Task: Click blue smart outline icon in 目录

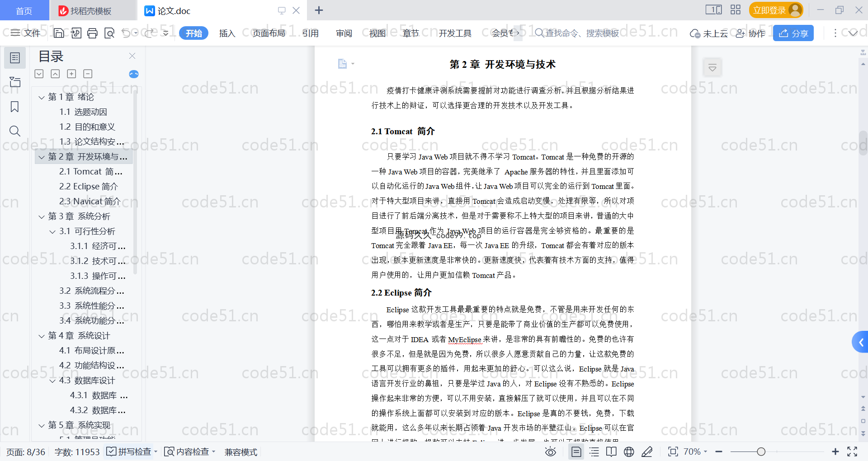Action: (134, 74)
